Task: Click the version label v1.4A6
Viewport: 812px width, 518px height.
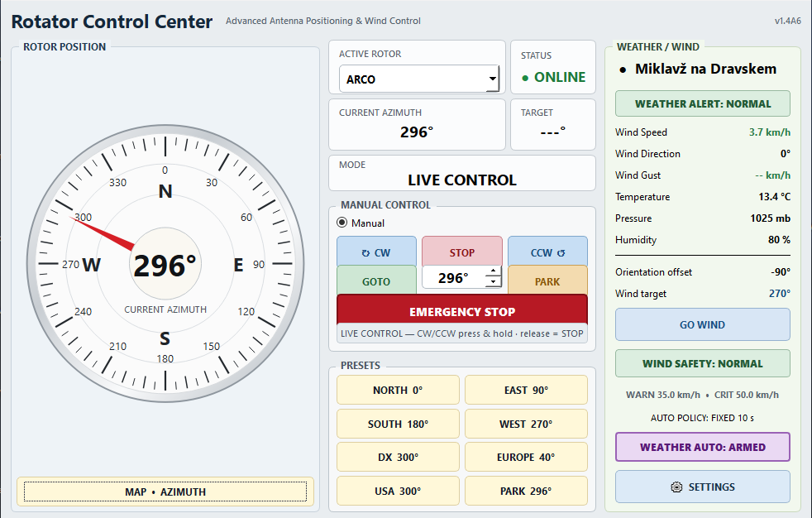Action: pos(788,21)
